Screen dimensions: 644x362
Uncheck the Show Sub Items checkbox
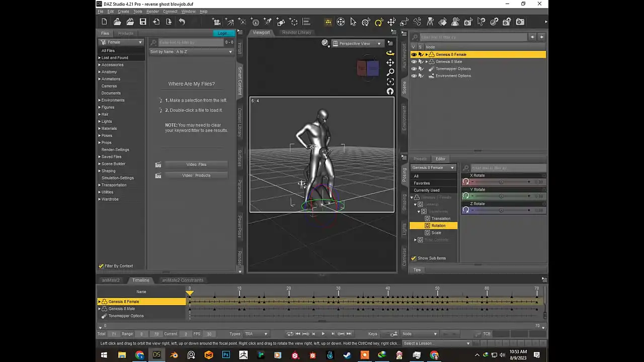click(x=414, y=258)
